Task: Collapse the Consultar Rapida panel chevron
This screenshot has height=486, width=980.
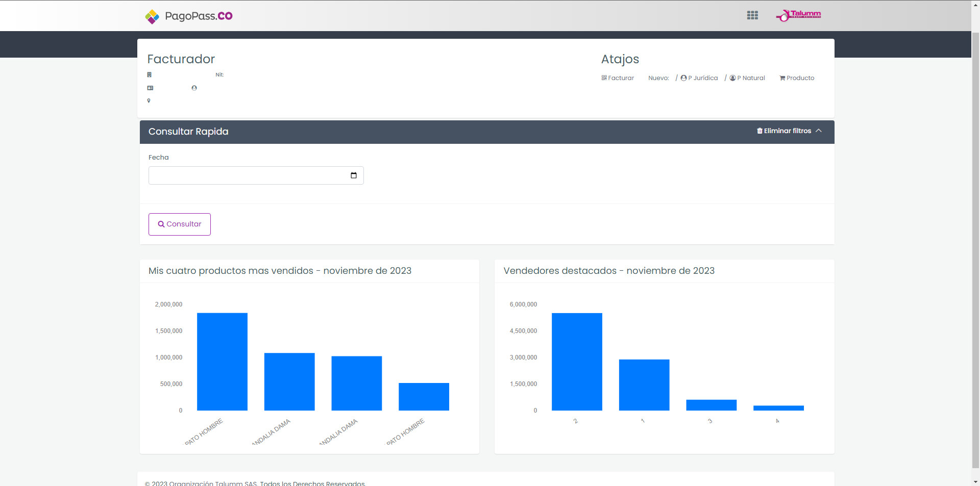Action: [x=819, y=131]
